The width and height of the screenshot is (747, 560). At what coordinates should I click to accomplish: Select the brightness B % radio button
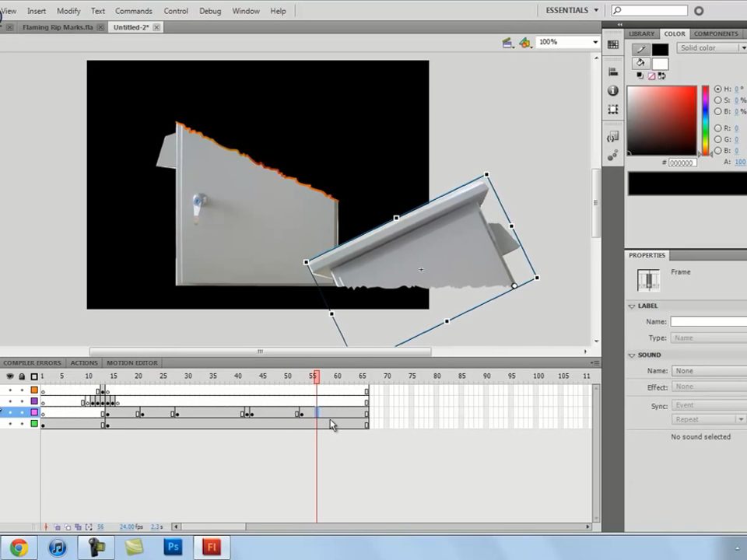(717, 111)
